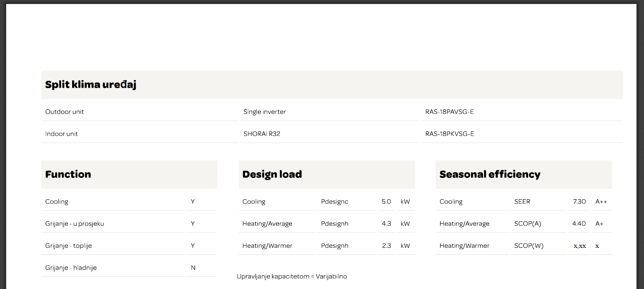Click the '4.3' design load value
This screenshot has height=289, width=644.
coord(386,223)
